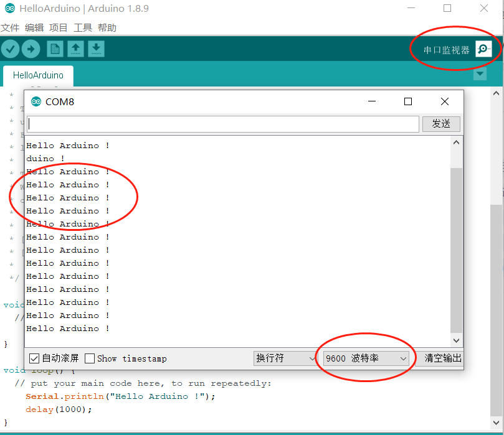Screen dimensions: 504x435
Task: Click the 'put your main code here' comment
Action: [143, 383]
